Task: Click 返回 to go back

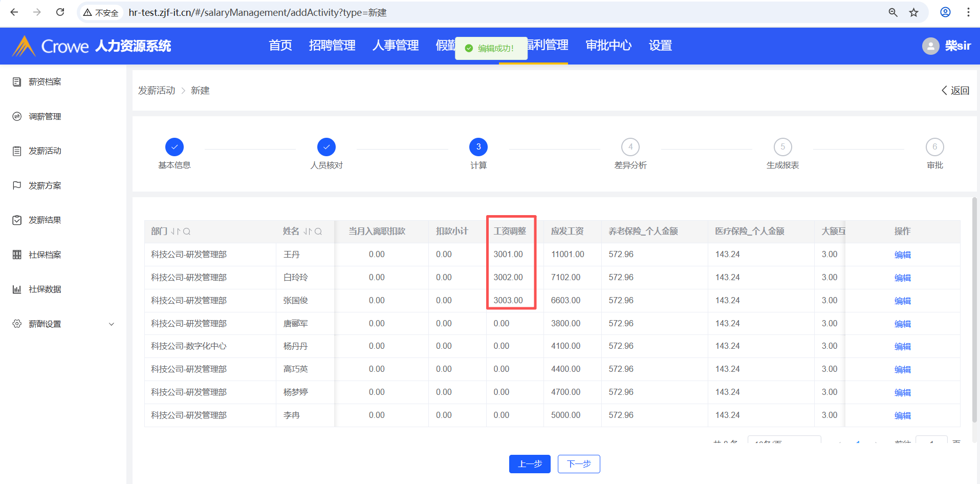Action: click(x=955, y=91)
